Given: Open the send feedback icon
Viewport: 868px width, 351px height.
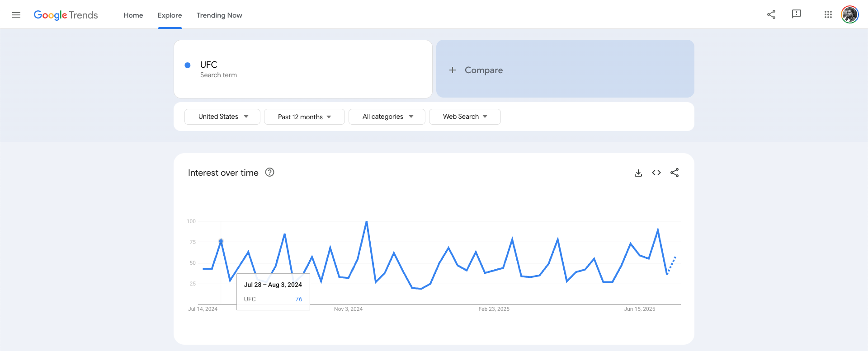Looking at the screenshot, I should click(x=797, y=14).
